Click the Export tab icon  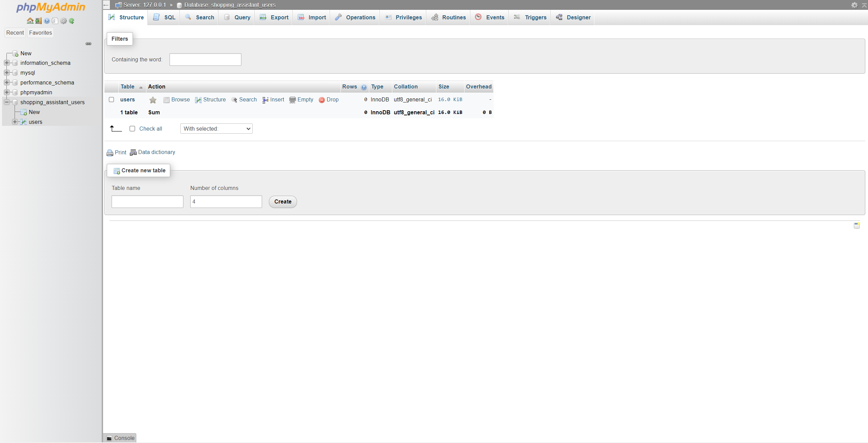pyautogui.click(x=262, y=18)
